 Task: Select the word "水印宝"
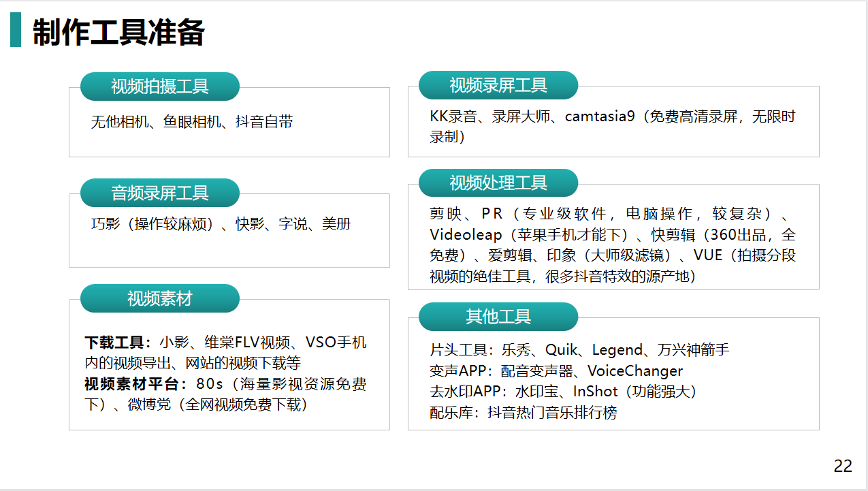537,392
